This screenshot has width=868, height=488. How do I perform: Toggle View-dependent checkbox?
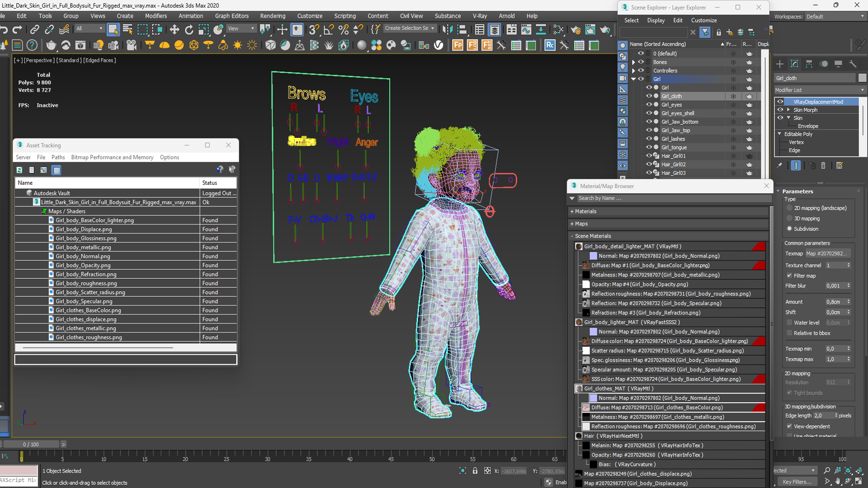click(789, 426)
